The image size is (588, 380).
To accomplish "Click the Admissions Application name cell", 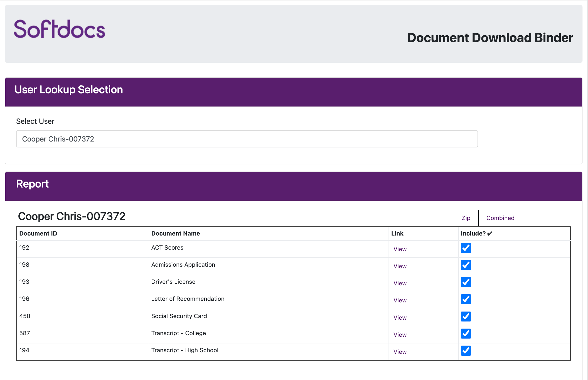I will click(269, 266).
